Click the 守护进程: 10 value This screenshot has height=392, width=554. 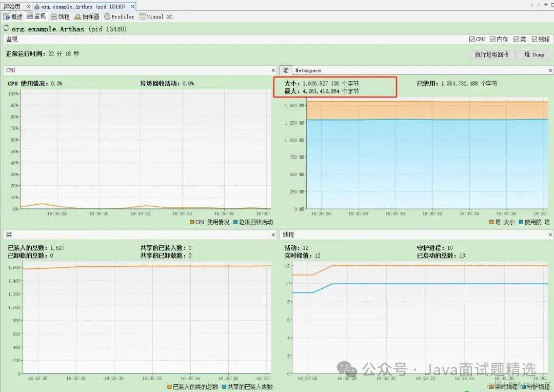pyautogui.click(x=435, y=248)
